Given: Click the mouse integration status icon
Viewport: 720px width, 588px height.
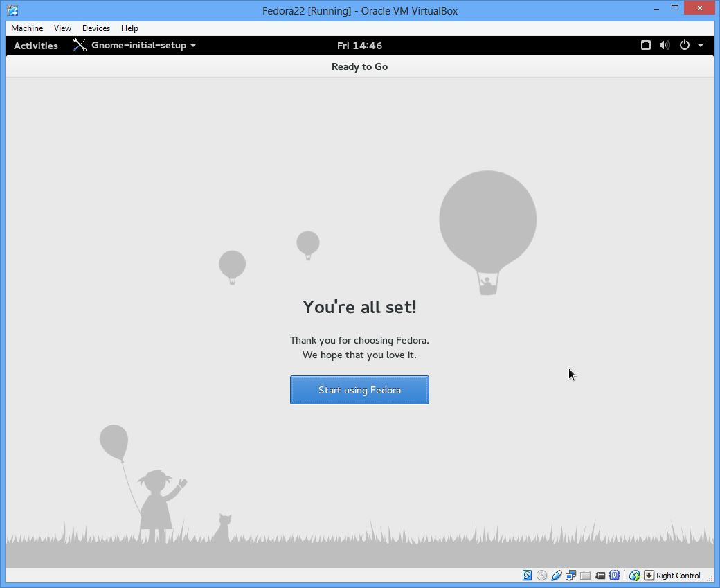Looking at the screenshot, I should [x=635, y=575].
